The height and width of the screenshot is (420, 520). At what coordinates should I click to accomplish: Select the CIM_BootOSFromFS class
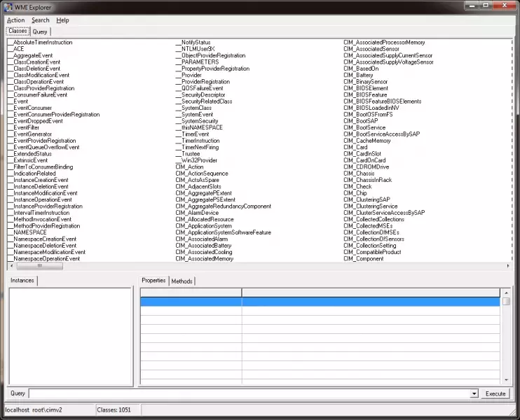pos(368,115)
